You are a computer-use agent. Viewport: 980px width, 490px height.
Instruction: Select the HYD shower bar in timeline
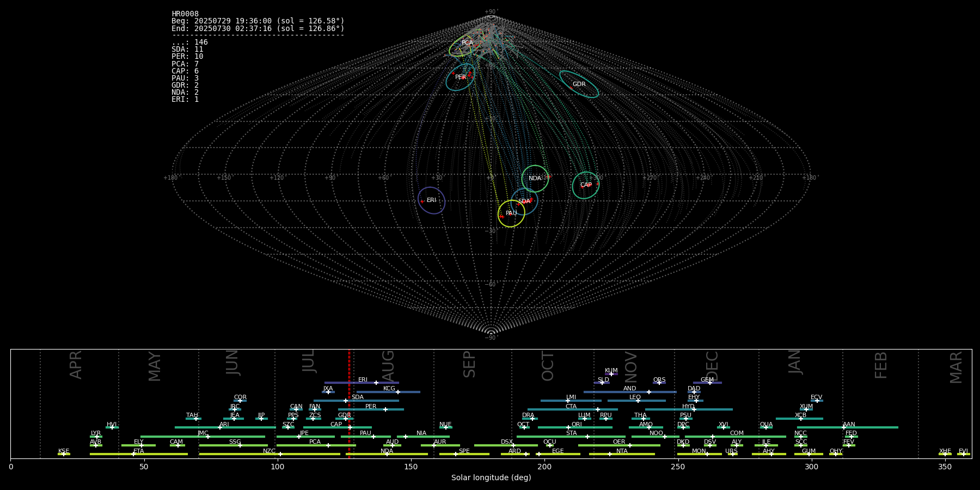[x=689, y=409]
